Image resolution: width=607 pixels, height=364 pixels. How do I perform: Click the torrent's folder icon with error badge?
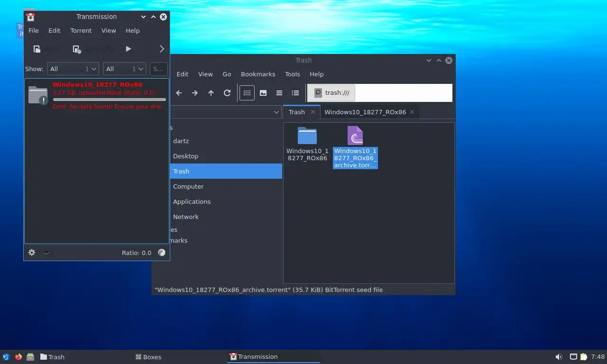[x=38, y=95]
